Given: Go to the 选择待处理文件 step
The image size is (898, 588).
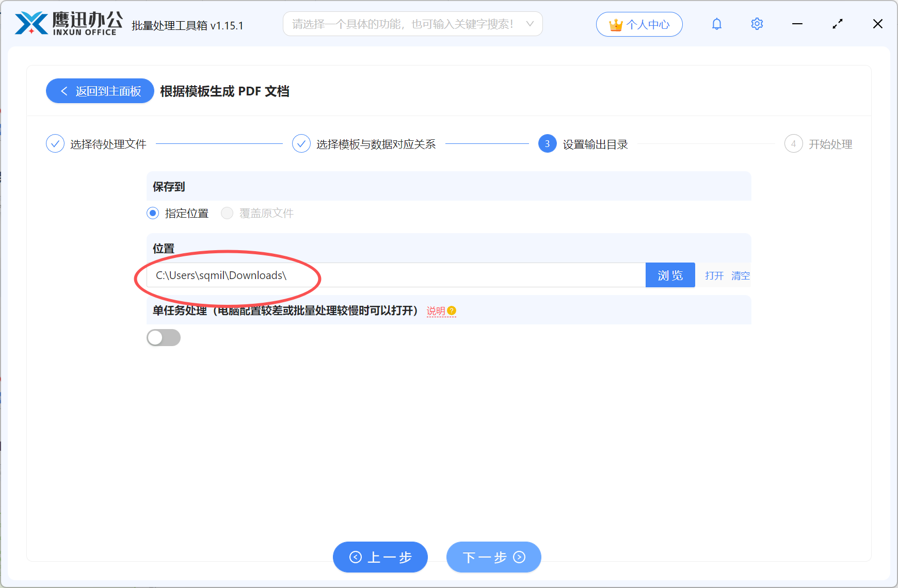Looking at the screenshot, I should point(108,144).
